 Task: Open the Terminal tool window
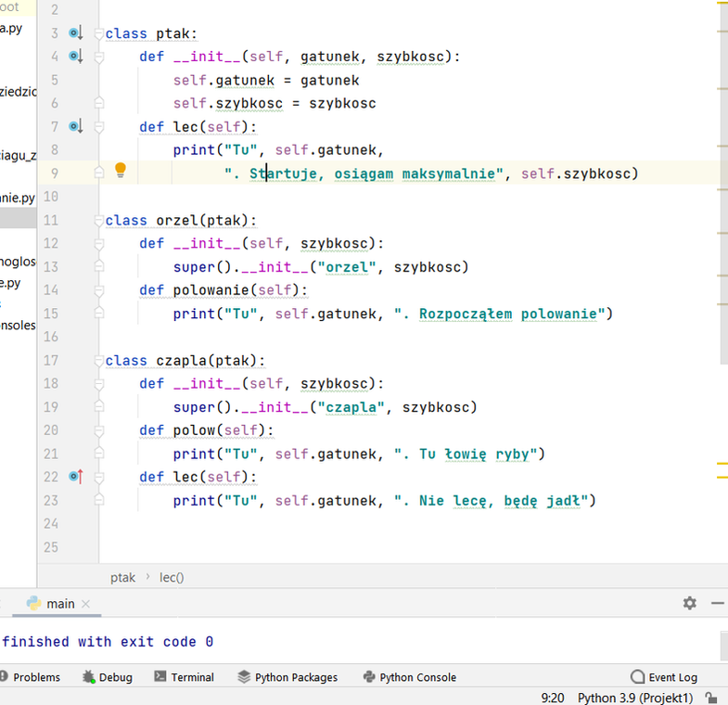[x=184, y=677]
